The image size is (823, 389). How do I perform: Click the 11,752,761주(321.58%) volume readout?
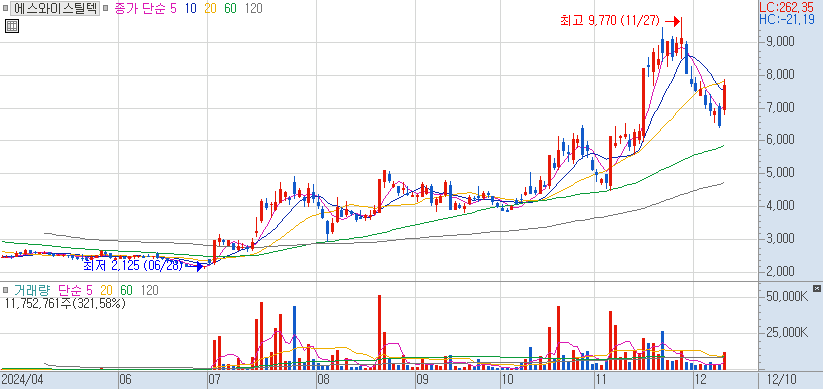[x=65, y=303]
